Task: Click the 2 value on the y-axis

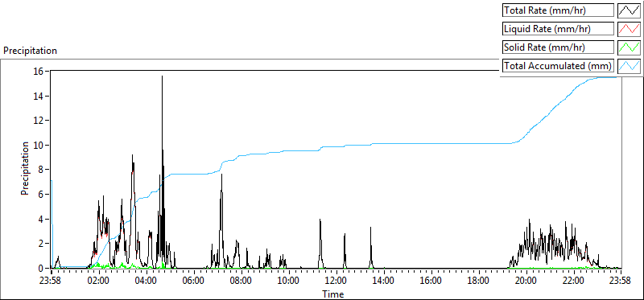Action: coord(42,244)
